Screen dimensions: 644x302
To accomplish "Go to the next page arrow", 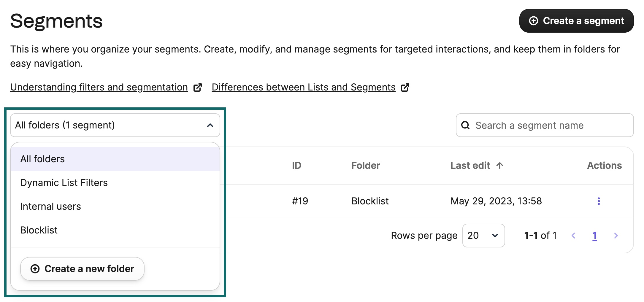I will click(x=616, y=236).
